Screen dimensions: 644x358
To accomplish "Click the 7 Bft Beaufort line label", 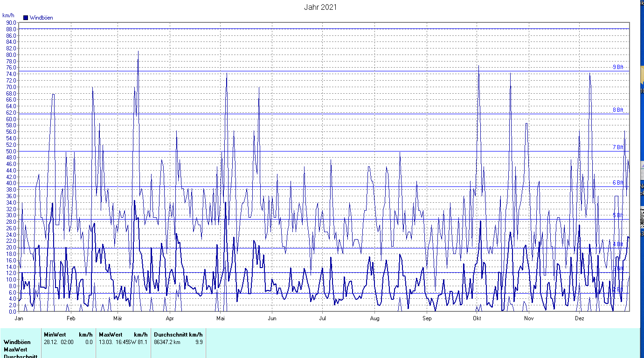I will click(618, 147).
